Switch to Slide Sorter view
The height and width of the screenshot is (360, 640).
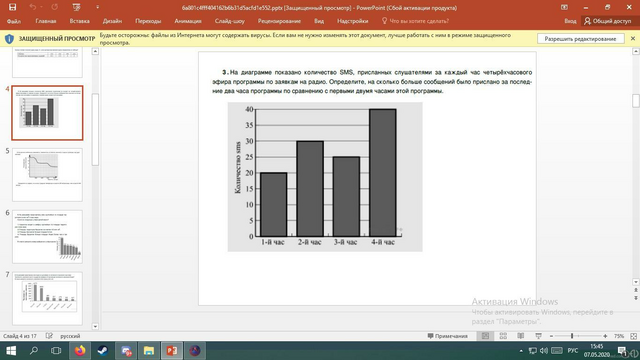point(503,336)
